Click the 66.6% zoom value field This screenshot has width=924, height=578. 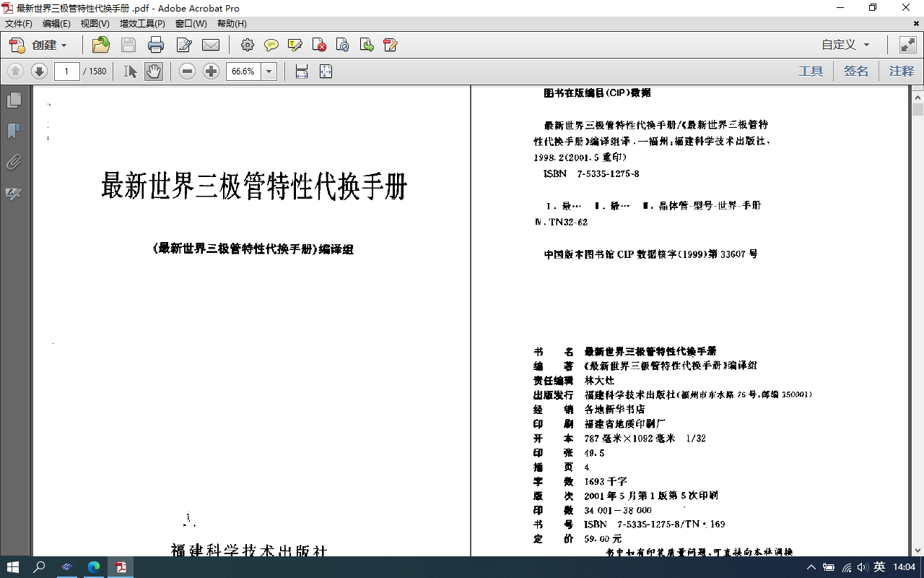[243, 72]
